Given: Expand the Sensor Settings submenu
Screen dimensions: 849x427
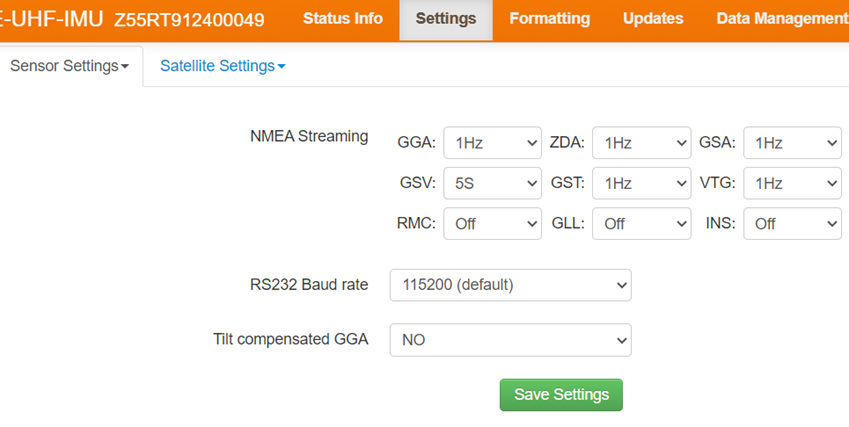Looking at the screenshot, I should tap(69, 66).
